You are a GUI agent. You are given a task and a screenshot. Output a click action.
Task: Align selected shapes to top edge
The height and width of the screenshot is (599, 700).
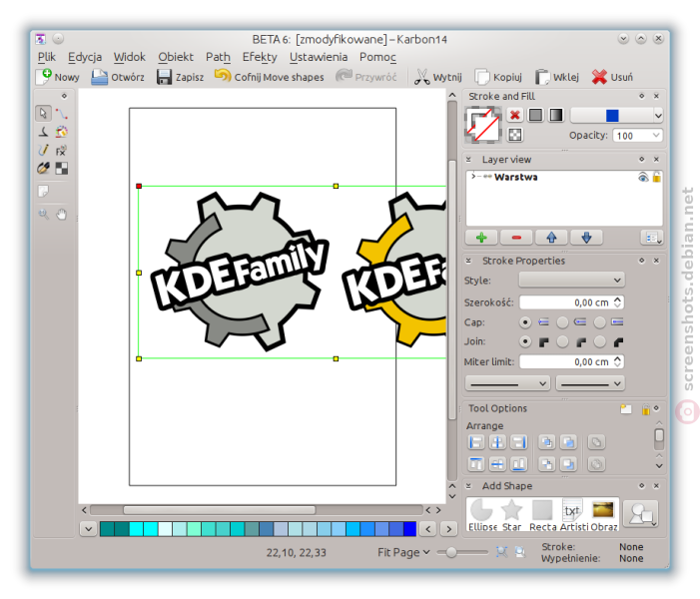point(476,464)
